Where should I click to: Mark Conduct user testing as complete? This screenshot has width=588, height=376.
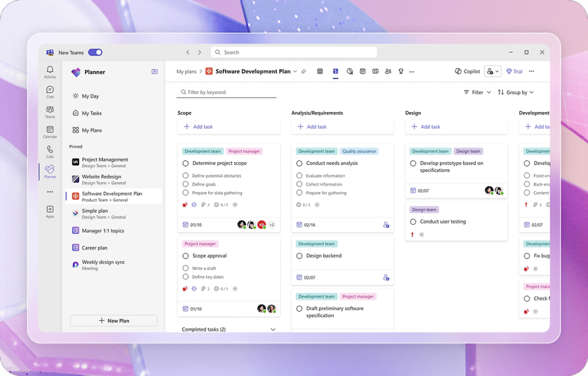415,221
